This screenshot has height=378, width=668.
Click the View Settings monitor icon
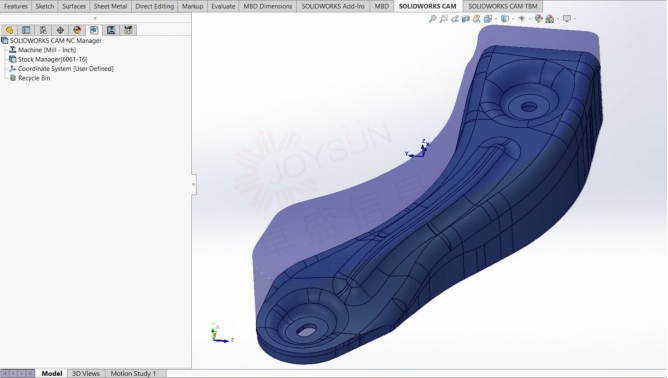(567, 19)
